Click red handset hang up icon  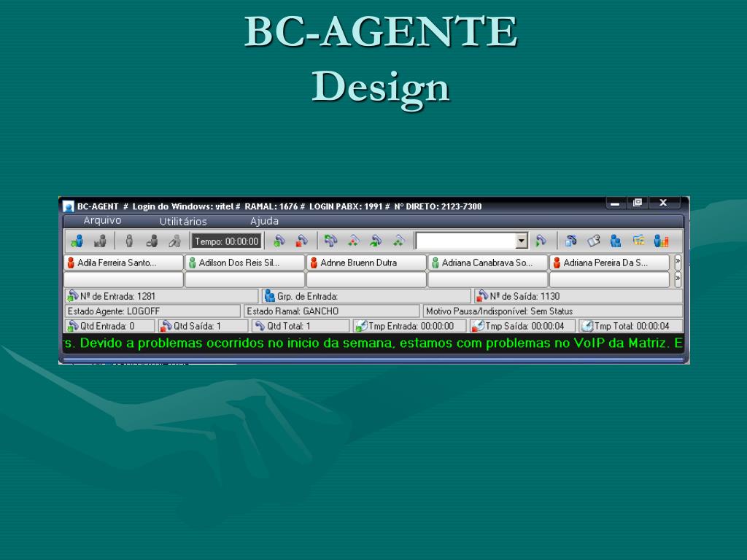pos(301,241)
